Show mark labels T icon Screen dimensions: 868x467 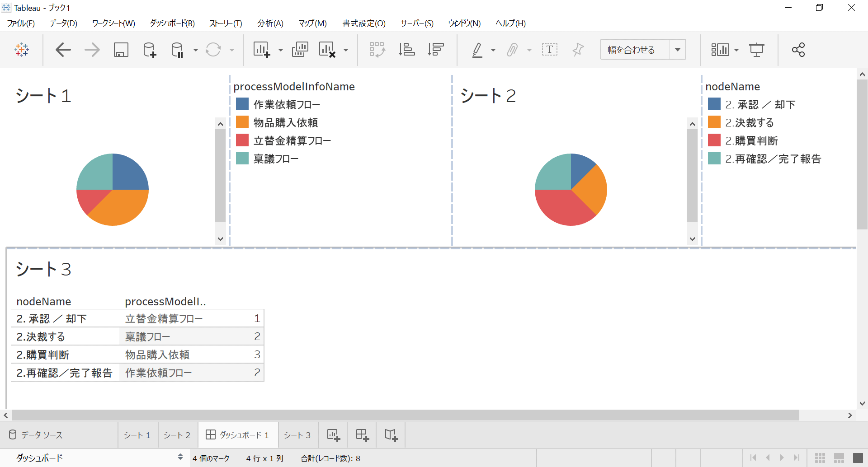tap(550, 50)
